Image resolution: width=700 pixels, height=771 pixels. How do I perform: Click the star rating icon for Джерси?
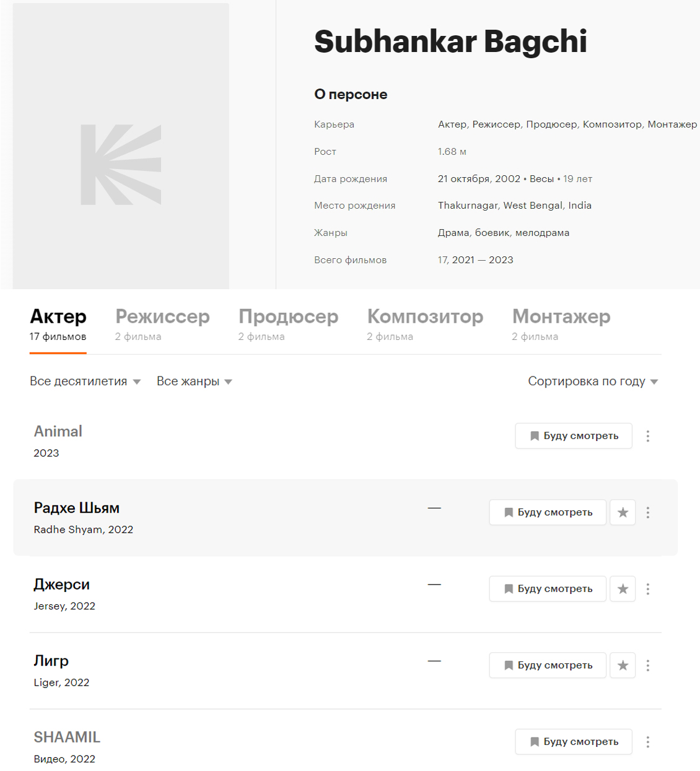click(x=623, y=589)
